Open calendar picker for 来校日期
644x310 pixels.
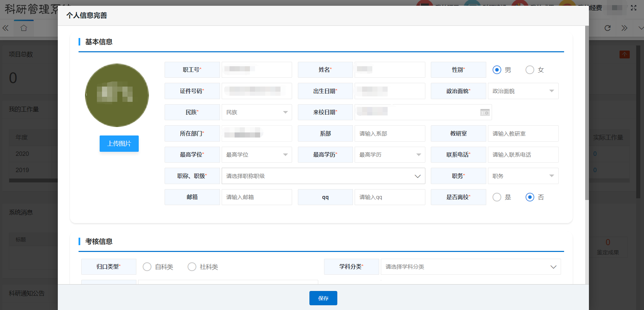click(485, 112)
